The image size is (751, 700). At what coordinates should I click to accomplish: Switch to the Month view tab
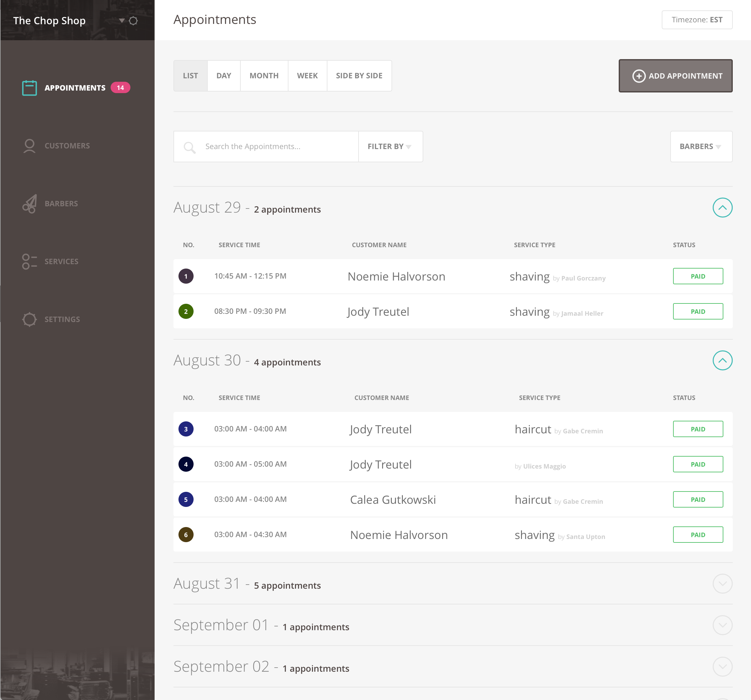tap(264, 75)
